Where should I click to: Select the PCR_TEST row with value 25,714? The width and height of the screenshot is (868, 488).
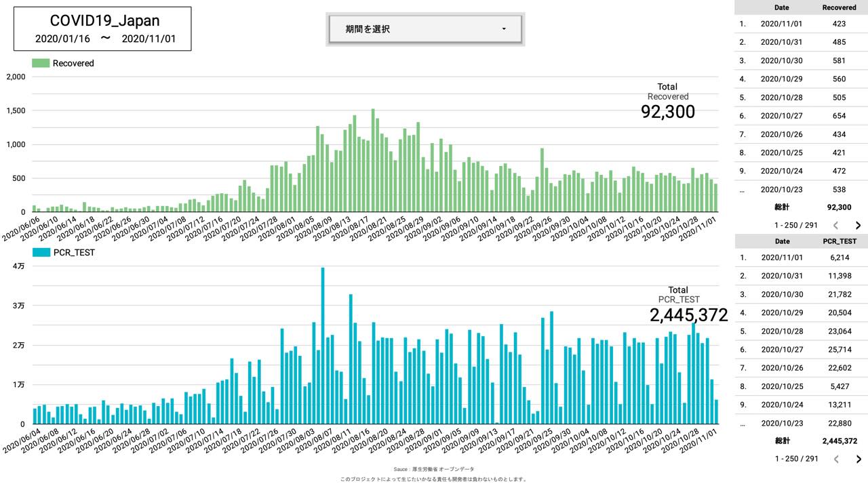pyautogui.click(x=800, y=350)
